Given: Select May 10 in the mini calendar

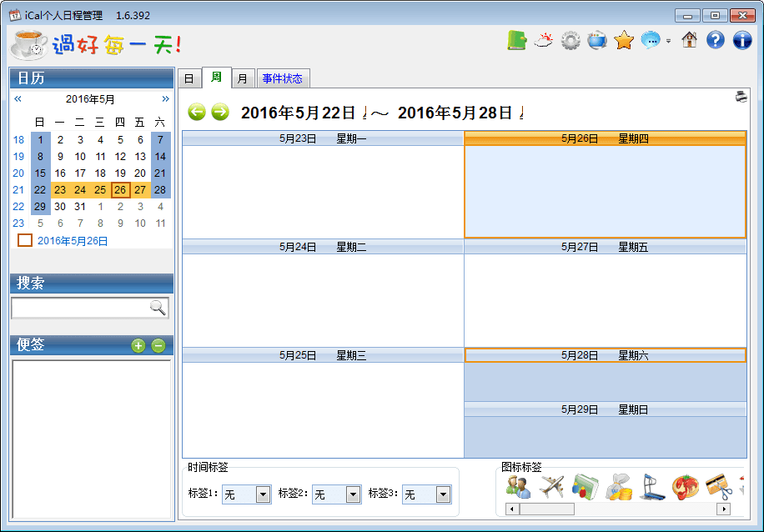Looking at the screenshot, I should pos(80,157).
